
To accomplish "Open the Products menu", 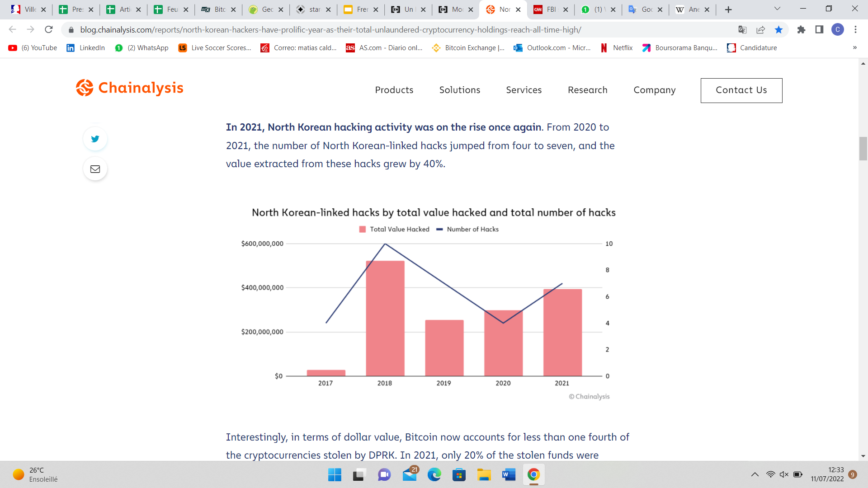I will click(394, 90).
